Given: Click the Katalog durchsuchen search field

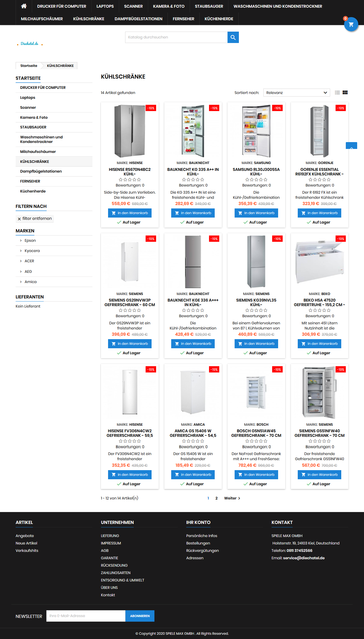Looking at the screenshot, I should (x=176, y=37).
